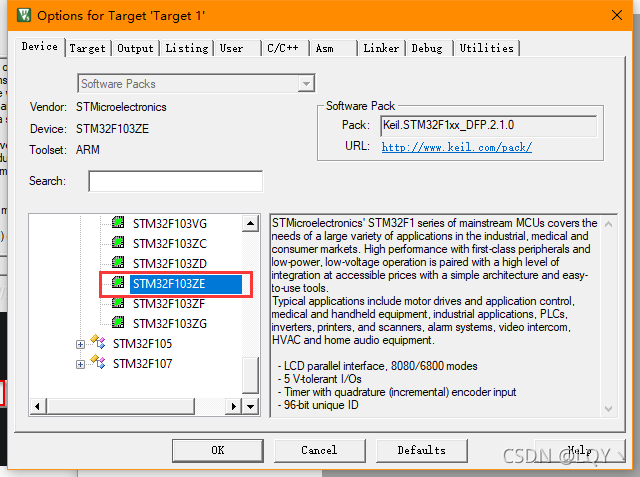Click the Help button
The height and width of the screenshot is (477, 640).
580,450
